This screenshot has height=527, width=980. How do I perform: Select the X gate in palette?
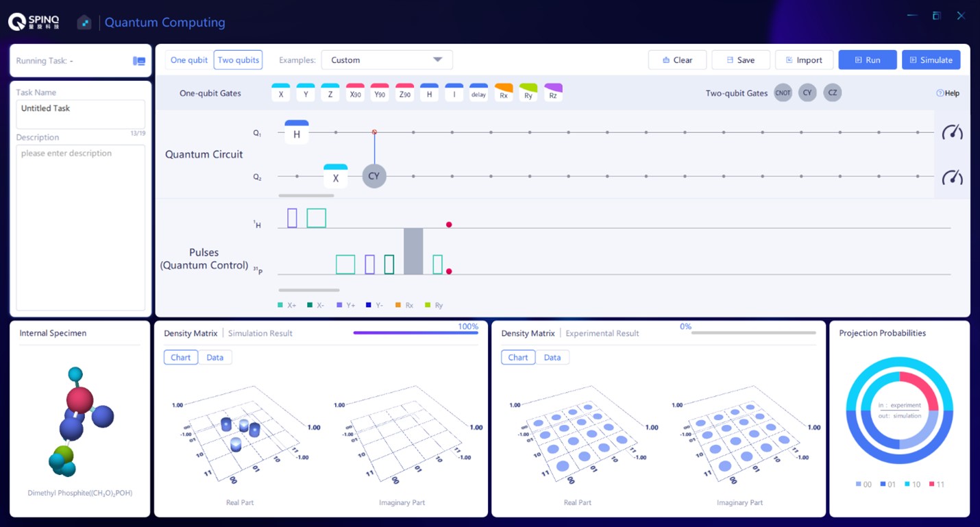pyautogui.click(x=281, y=93)
